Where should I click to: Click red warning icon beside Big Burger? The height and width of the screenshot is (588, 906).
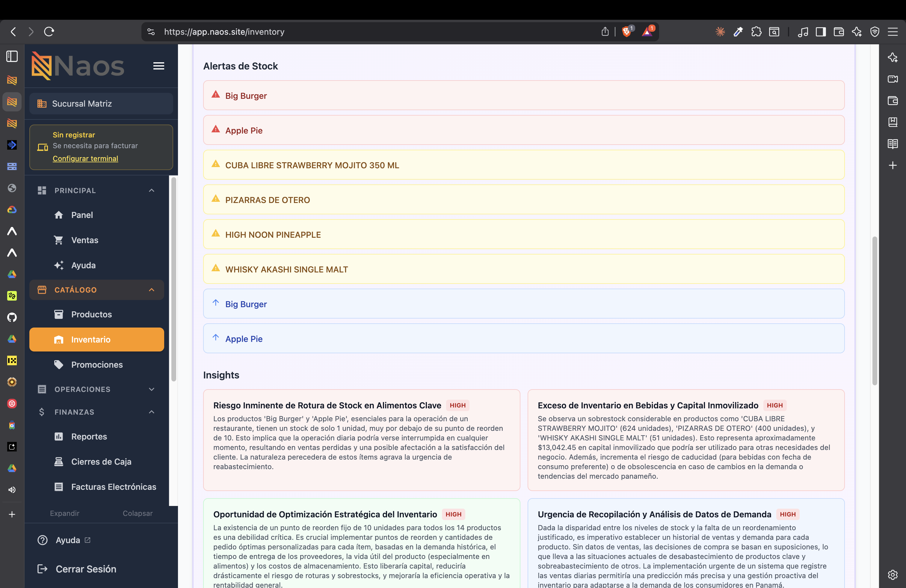216,94
